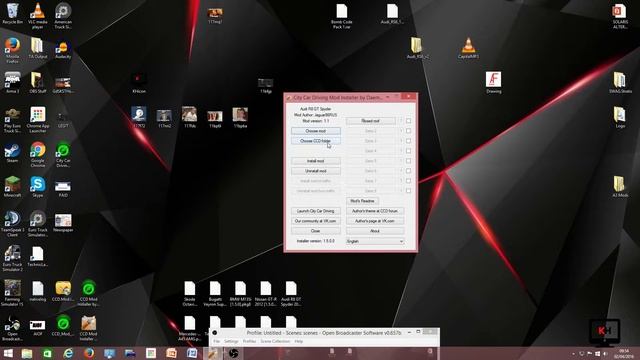
Task: Select the Farming Simulator 15 icon
Action: click(x=12, y=293)
